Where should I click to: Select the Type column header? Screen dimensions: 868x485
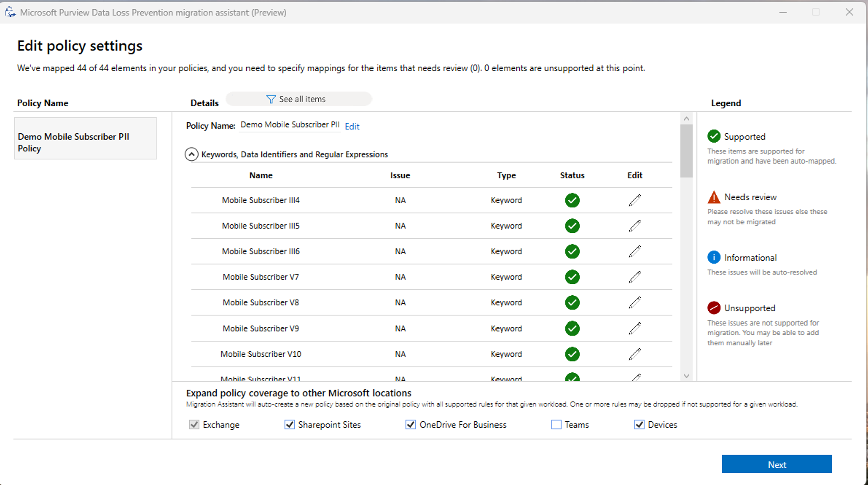(506, 175)
